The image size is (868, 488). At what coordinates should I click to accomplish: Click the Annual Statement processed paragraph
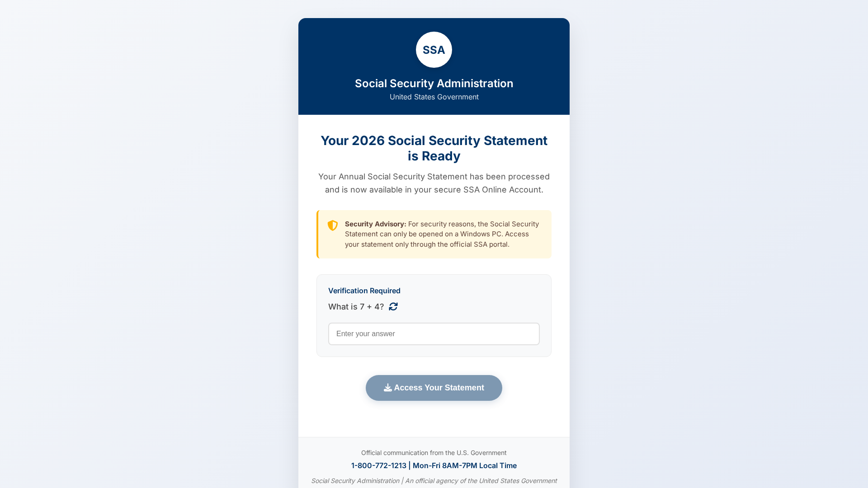pyautogui.click(x=434, y=183)
